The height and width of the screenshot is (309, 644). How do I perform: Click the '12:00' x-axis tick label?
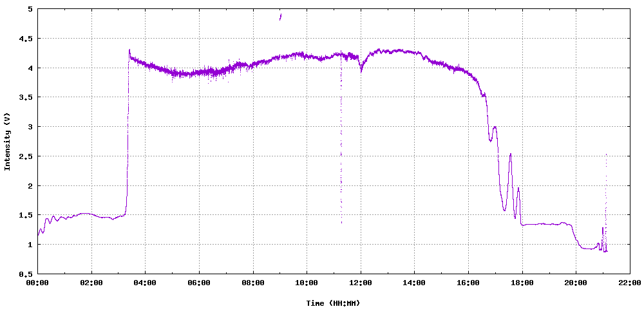[x=361, y=283]
